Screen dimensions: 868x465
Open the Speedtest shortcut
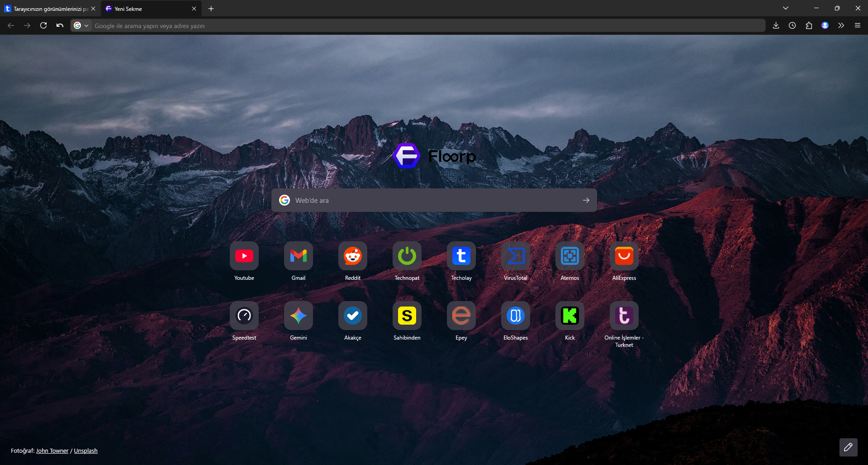[244, 316]
